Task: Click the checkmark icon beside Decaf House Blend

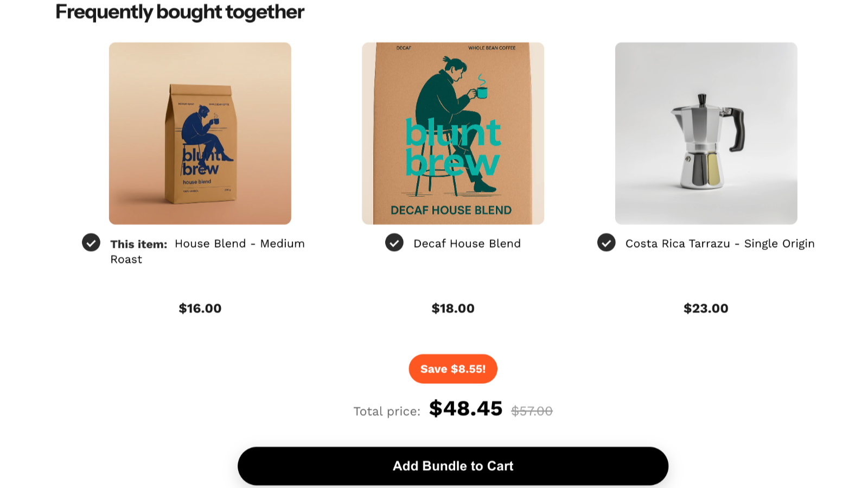Action: [394, 243]
